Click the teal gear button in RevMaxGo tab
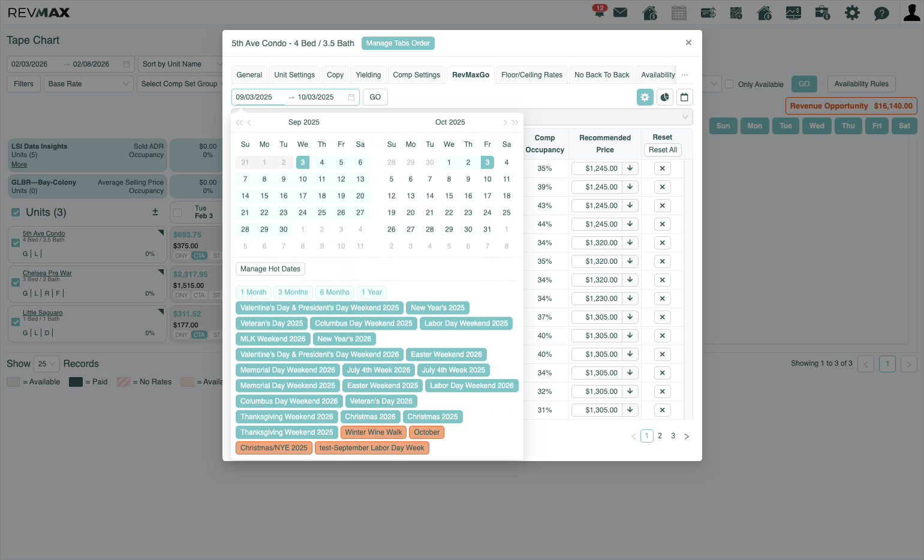Viewport: 924px width, 560px height. tap(645, 97)
